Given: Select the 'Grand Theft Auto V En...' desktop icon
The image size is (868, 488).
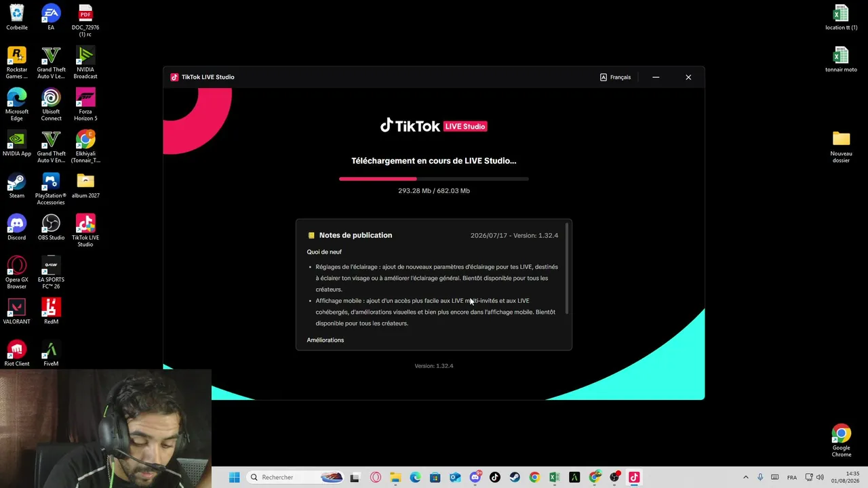Looking at the screenshot, I should pyautogui.click(x=51, y=147).
